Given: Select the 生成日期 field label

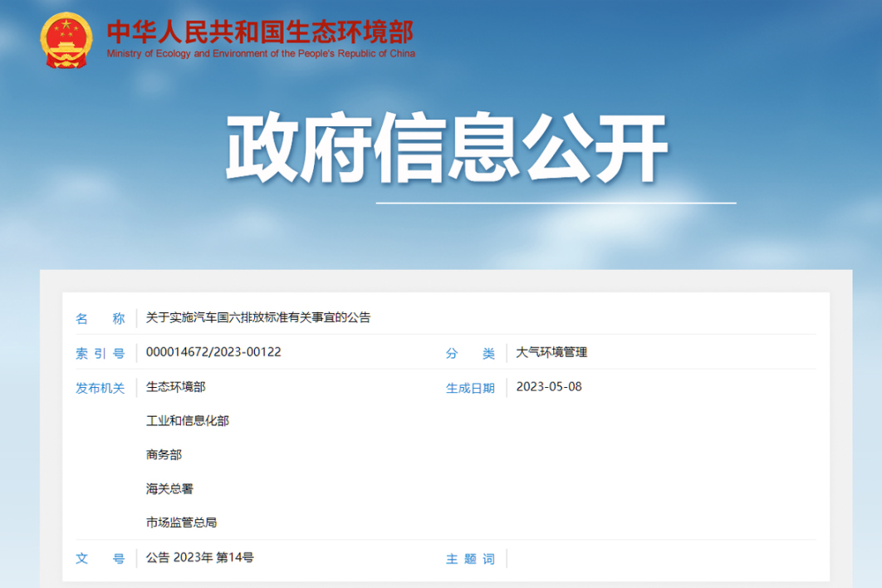Looking at the screenshot, I should click(470, 388).
